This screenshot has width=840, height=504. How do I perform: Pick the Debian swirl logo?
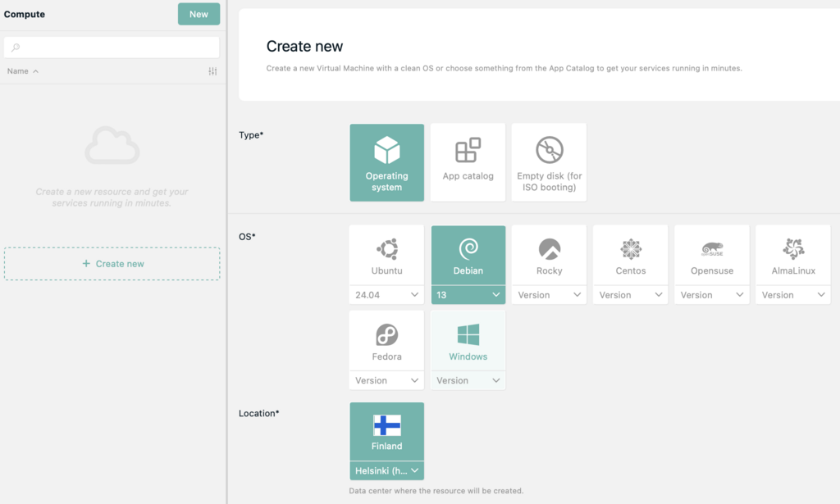468,249
